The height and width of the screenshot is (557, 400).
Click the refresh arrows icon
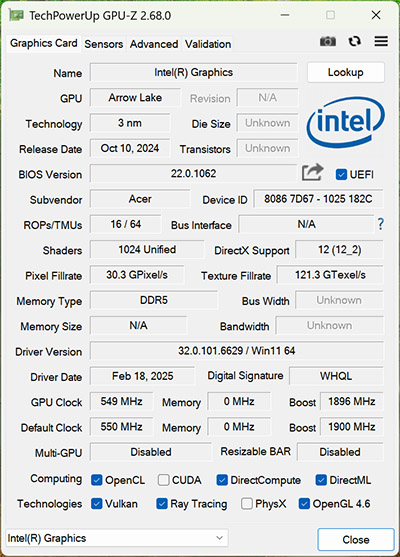click(x=354, y=42)
